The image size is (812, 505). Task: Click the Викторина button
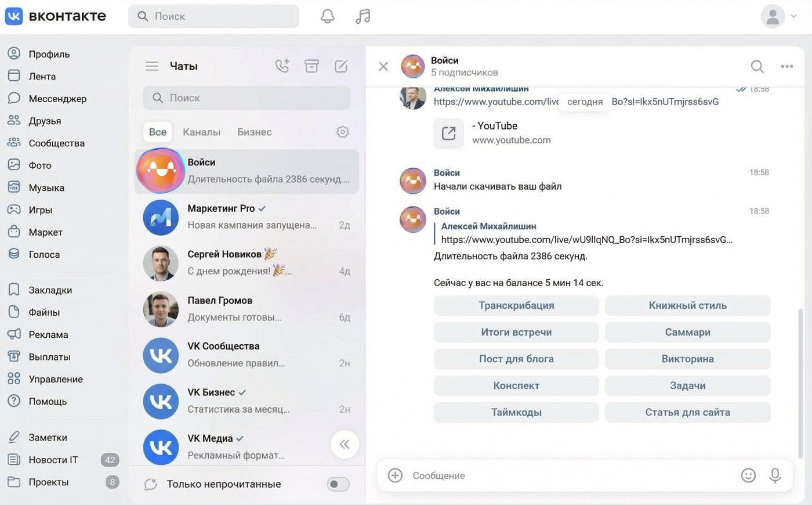tap(688, 359)
